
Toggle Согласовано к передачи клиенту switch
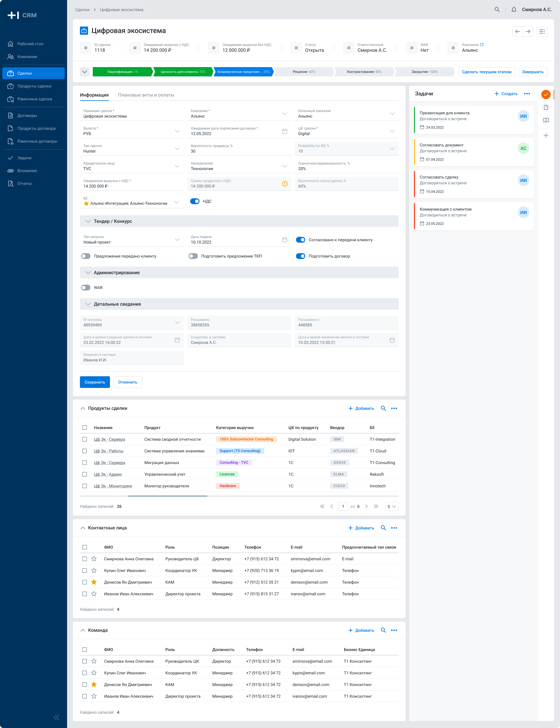tap(300, 240)
